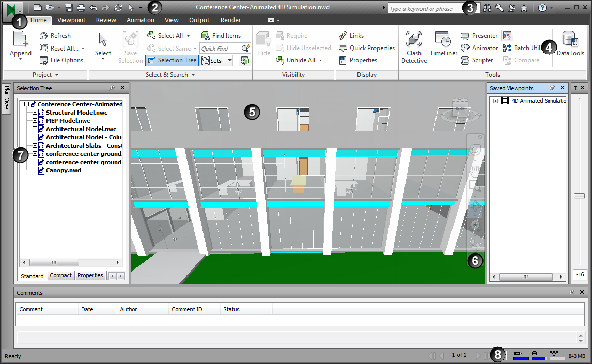This screenshot has height=364, width=592.
Task: Click Refresh in the Project panel
Action: (55, 36)
